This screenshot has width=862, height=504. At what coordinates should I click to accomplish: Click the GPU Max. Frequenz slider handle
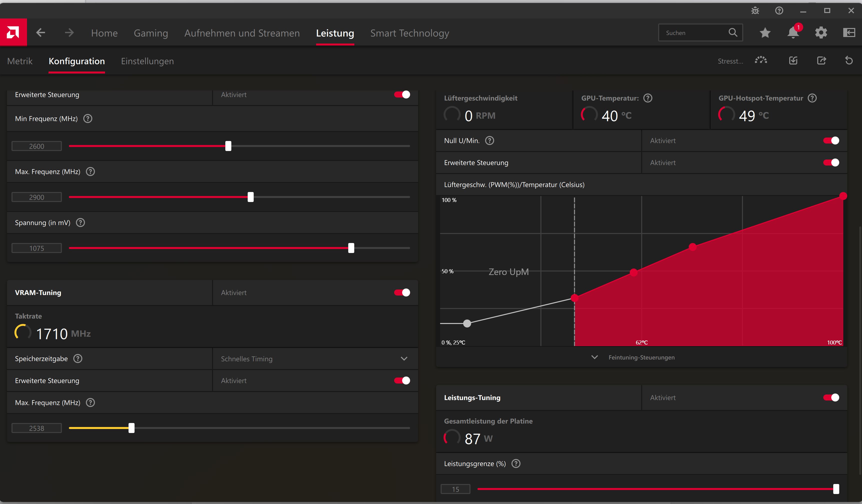coord(251,197)
